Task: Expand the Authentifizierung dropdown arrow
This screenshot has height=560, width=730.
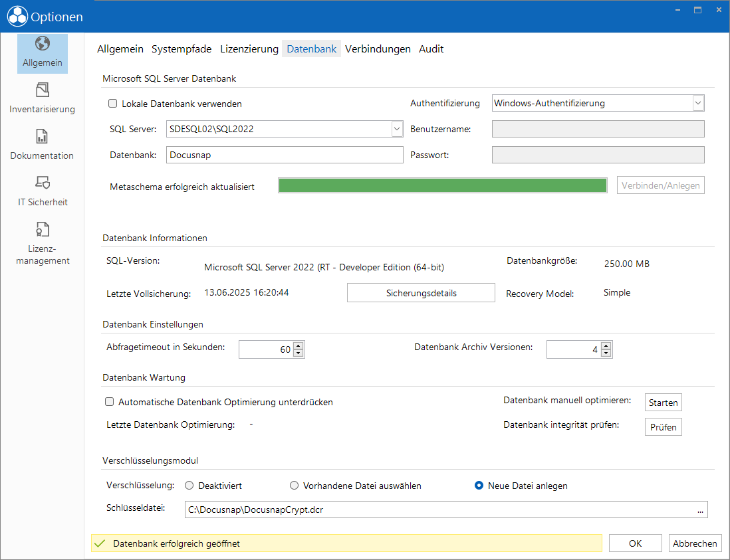Action: pos(698,103)
